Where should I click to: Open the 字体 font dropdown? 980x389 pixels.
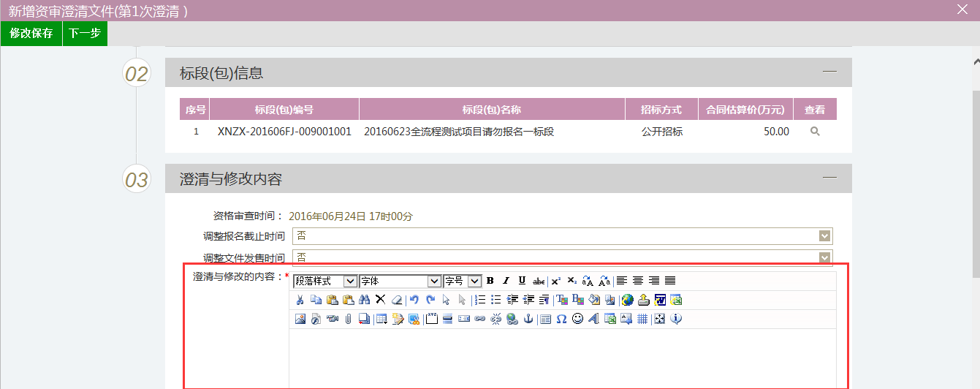point(400,281)
